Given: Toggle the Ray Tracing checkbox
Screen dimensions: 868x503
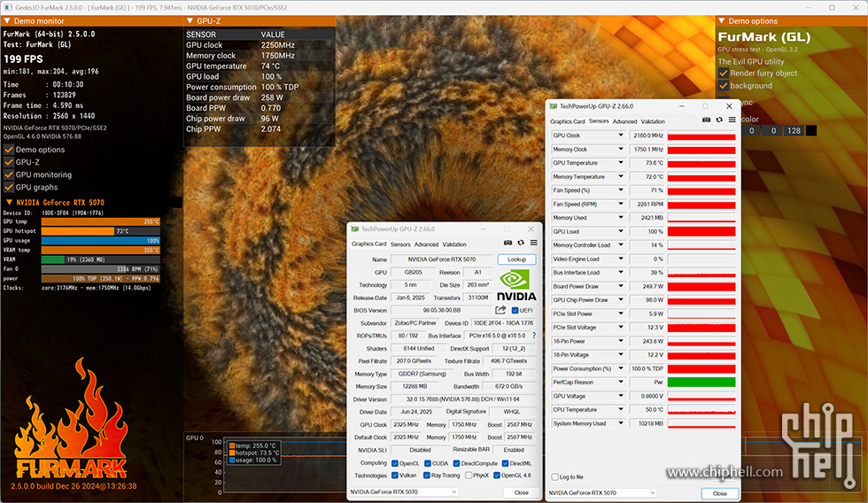Looking at the screenshot, I should 427,476.
